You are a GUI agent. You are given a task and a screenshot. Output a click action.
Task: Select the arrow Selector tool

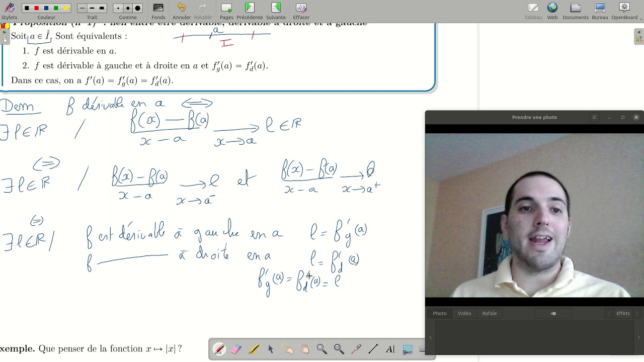point(271,349)
